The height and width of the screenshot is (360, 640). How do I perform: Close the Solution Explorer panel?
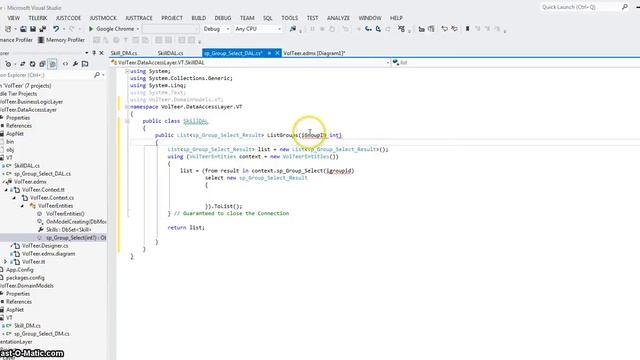tap(101, 53)
